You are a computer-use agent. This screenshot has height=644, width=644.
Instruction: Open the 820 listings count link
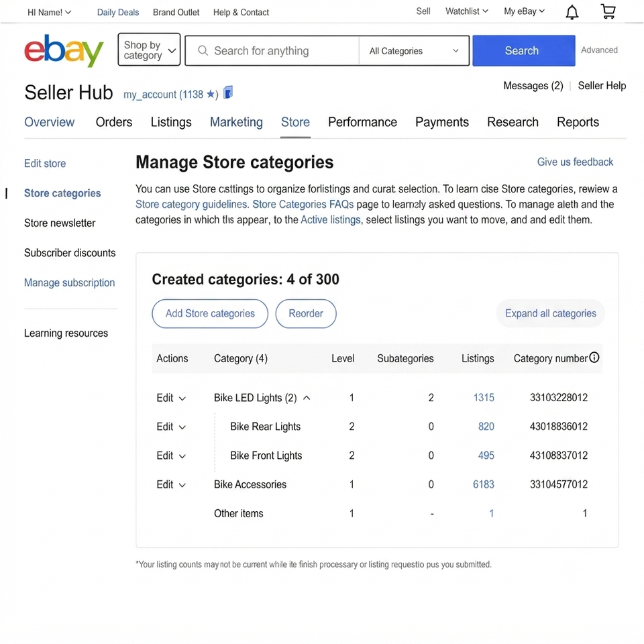pos(486,427)
